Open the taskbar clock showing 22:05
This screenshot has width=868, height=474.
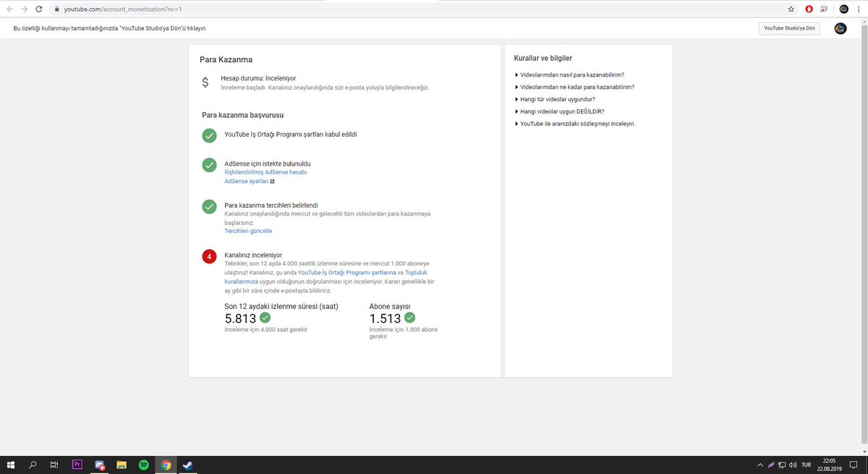coord(830,465)
